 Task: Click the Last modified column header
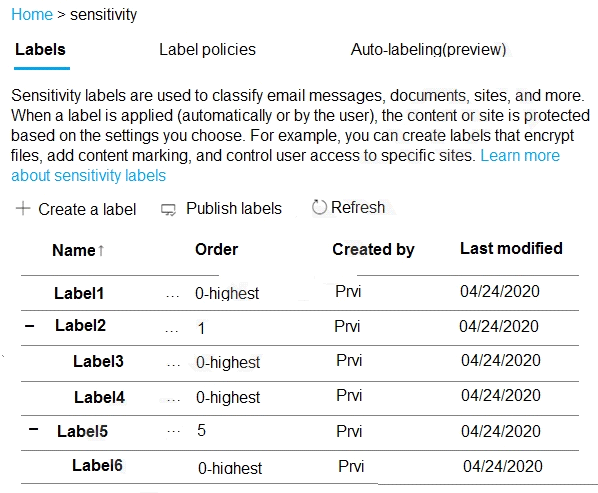coord(511,248)
